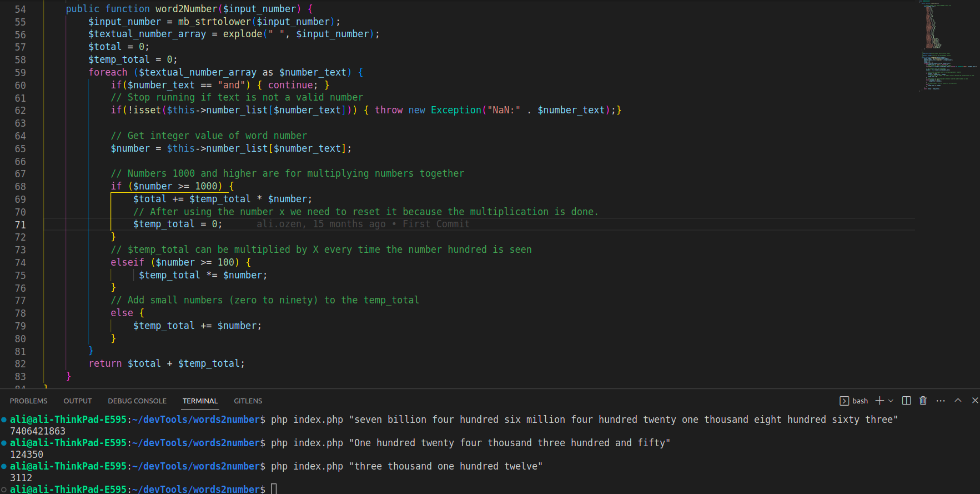Click the 'foreach' keyword on line 59
This screenshot has height=494, width=980.
[108, 72]
